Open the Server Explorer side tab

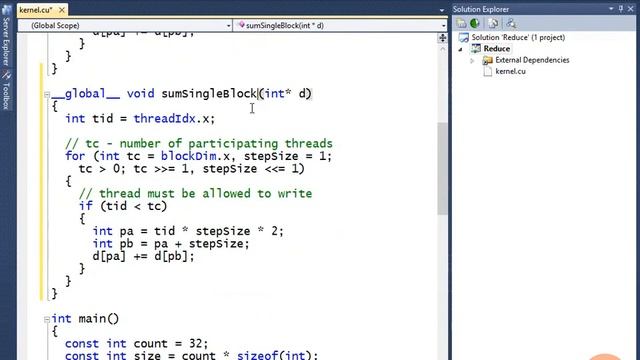(x=6, y=36)
